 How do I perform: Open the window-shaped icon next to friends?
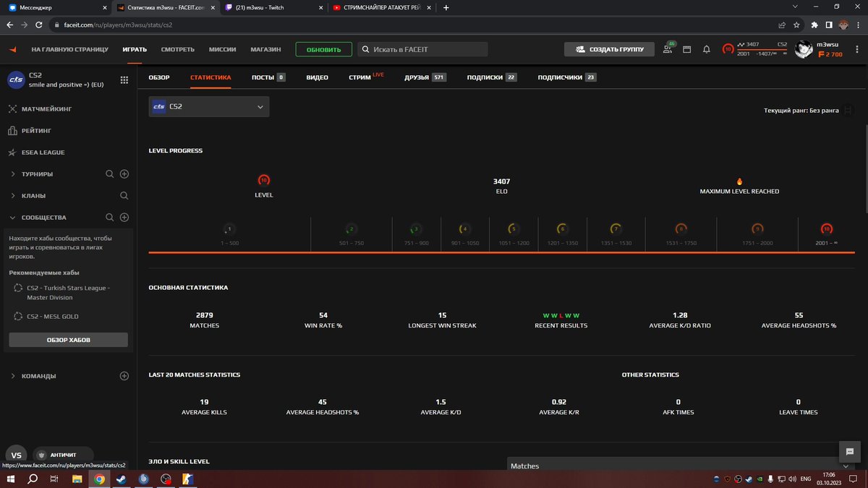(x=687, y=49)
